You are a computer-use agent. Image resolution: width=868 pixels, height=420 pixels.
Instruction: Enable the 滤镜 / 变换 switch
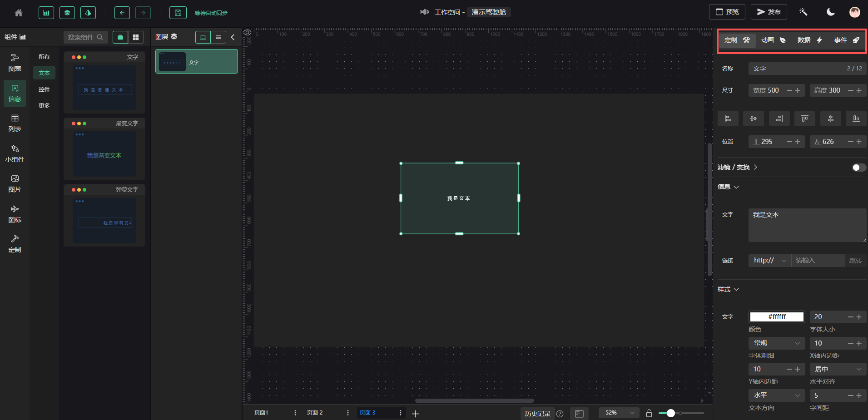point(858,168)
